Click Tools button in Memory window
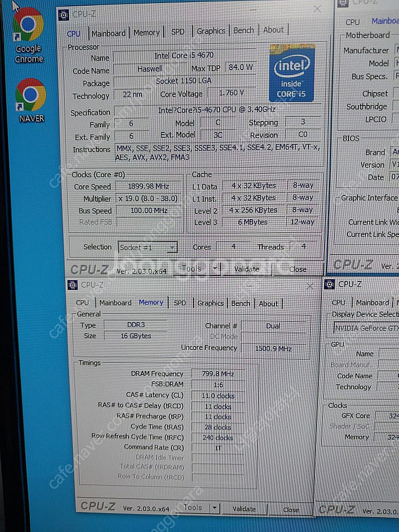This screenshot has width=399, height=532. pyautogui.click(x=193, y=508)
